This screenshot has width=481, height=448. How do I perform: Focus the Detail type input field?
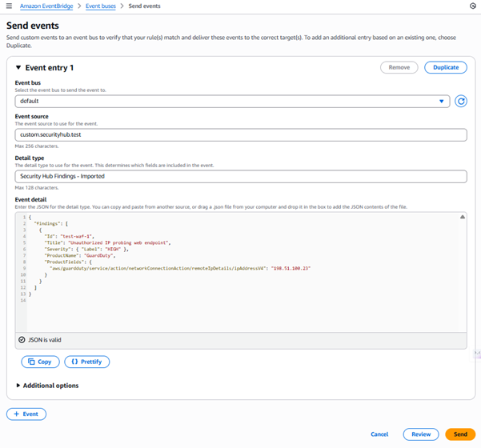click(241, 176)
